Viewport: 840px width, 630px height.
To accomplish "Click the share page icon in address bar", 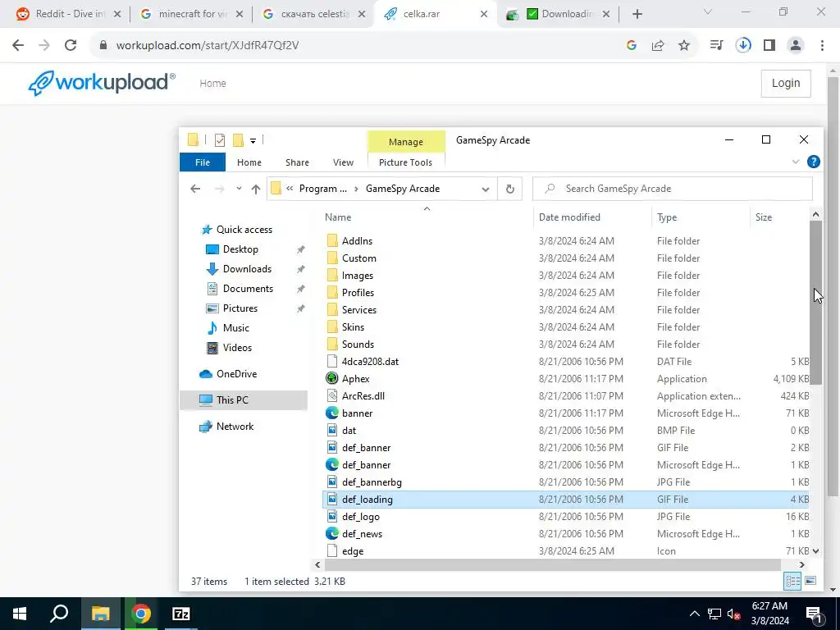I will point(658,46).
